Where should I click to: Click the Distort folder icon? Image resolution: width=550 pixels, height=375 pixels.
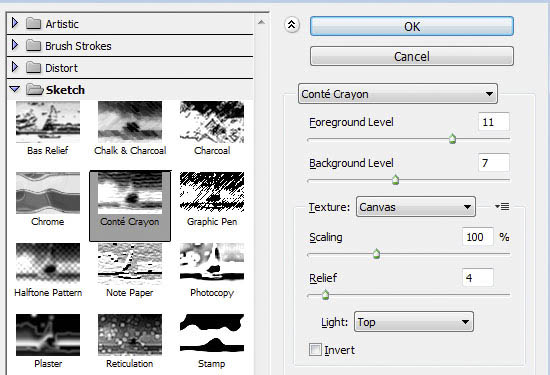pyautogui.click(x=34, y=67)
